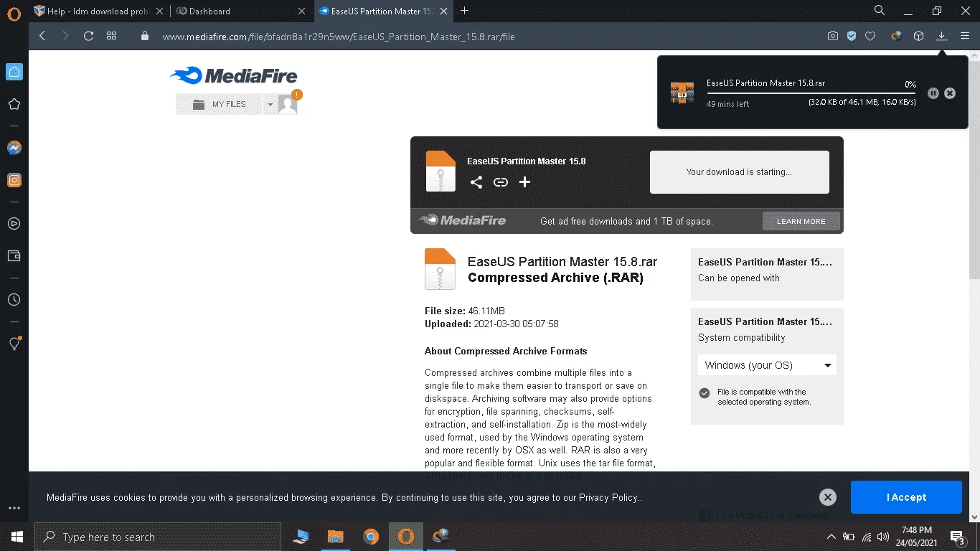Open a new tab with plus button
The height and width of the screenshot is (551, 980).
point(465,11)
